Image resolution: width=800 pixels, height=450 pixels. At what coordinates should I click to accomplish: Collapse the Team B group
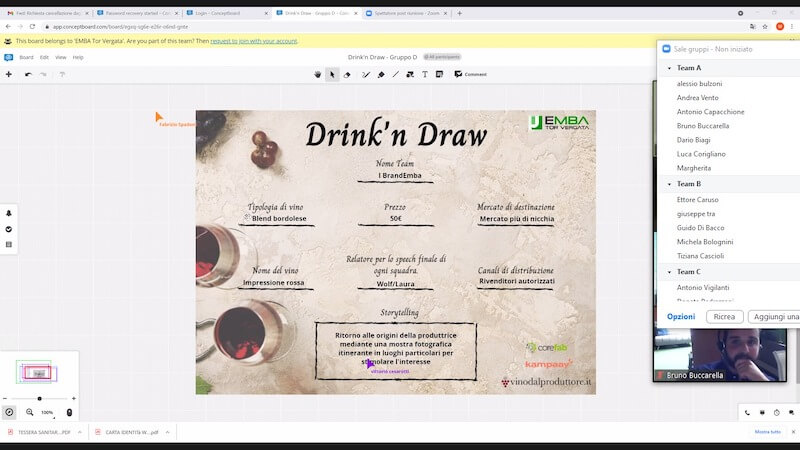point(669,184)
